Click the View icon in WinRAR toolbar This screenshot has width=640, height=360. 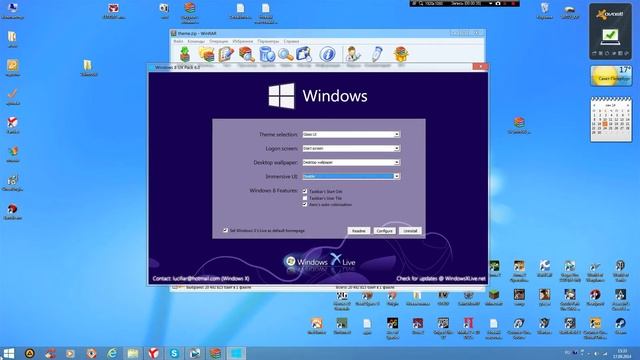click(247, 54)
